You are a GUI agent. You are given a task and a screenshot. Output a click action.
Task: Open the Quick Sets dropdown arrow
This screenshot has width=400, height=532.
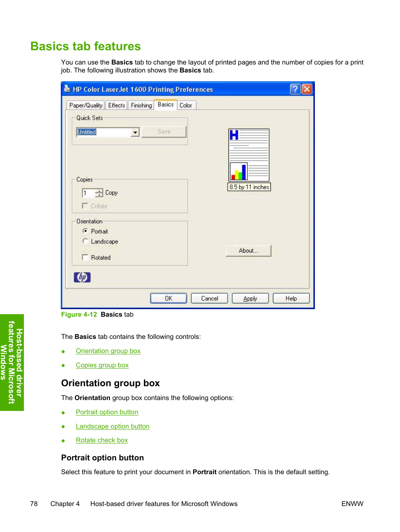[135, 132]
